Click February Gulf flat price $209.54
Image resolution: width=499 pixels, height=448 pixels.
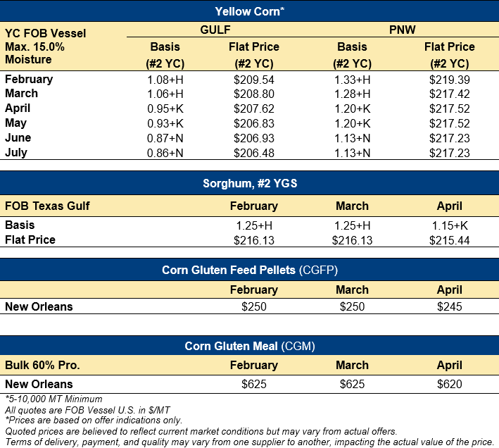coord(254,80)
